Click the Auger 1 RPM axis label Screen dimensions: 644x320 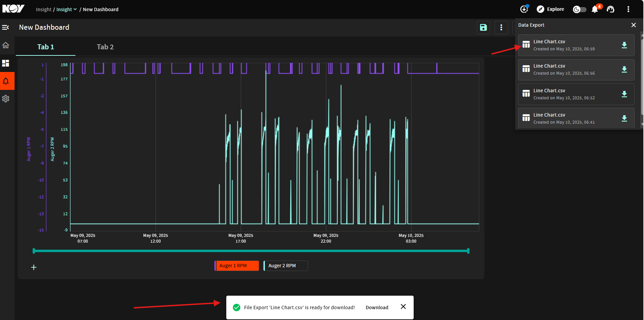point(29,149)
